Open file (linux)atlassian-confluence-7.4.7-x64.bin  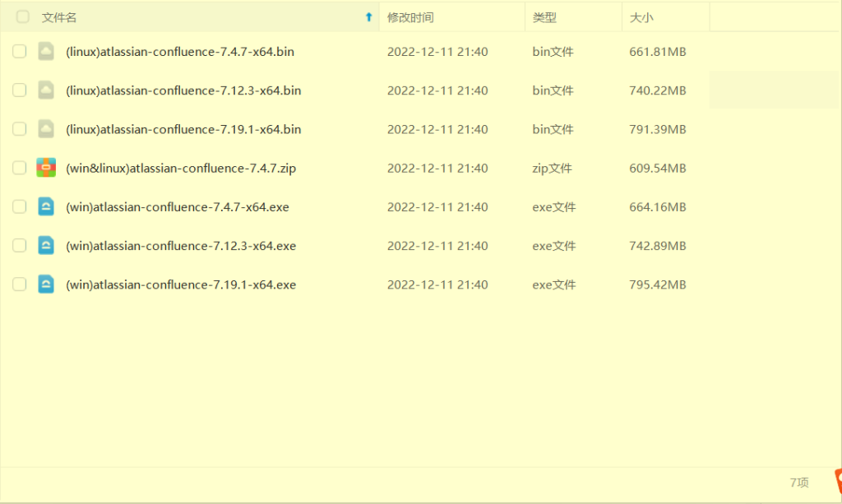pos(180,52)
